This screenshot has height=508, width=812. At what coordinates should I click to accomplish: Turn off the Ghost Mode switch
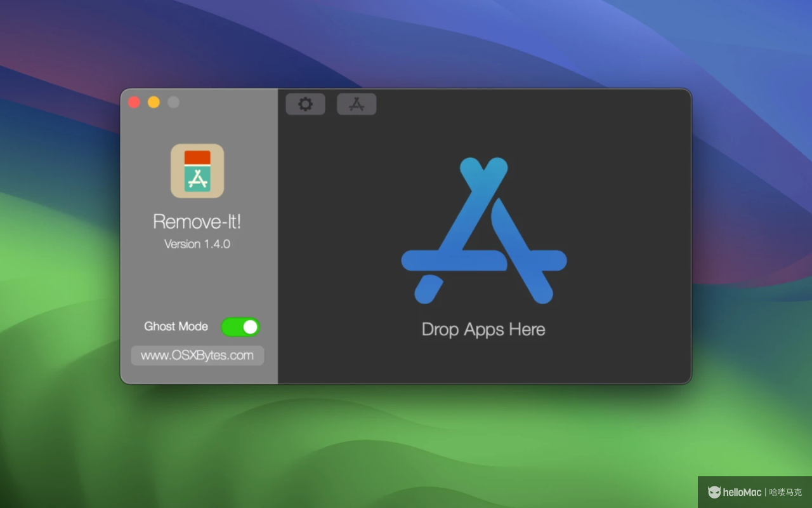pyautogui.click(x=240, y=327)
